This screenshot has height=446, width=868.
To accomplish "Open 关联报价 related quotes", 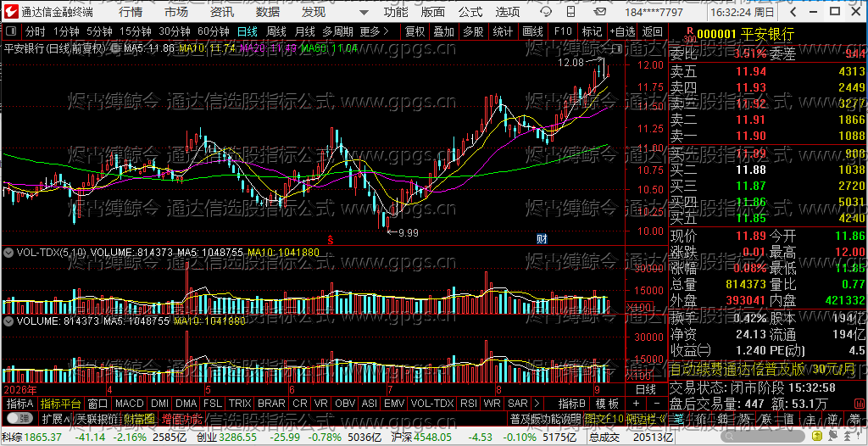I will tap(97, 419).
